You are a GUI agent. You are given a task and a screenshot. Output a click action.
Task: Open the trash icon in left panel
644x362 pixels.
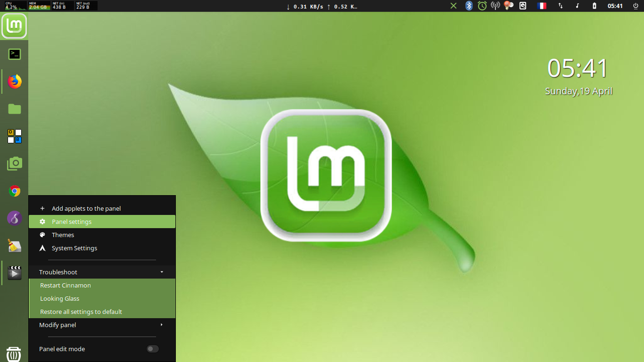[x=14, y=354]
